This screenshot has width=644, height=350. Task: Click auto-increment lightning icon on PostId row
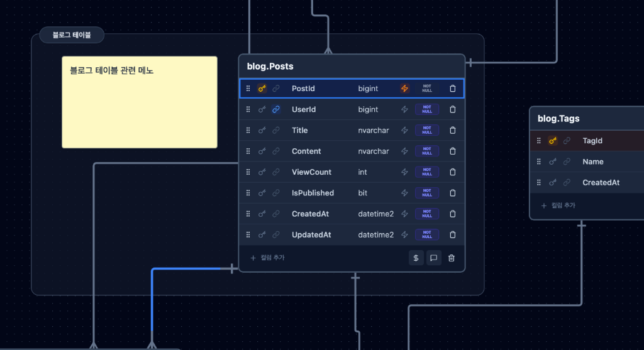click(404, 89)
